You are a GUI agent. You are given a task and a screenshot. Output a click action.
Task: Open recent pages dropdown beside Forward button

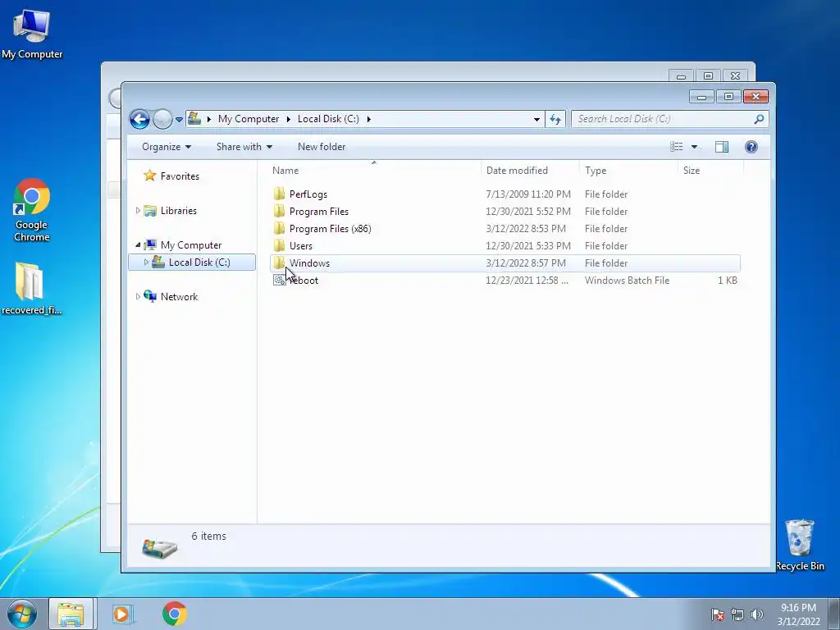[x=179, y=120]
